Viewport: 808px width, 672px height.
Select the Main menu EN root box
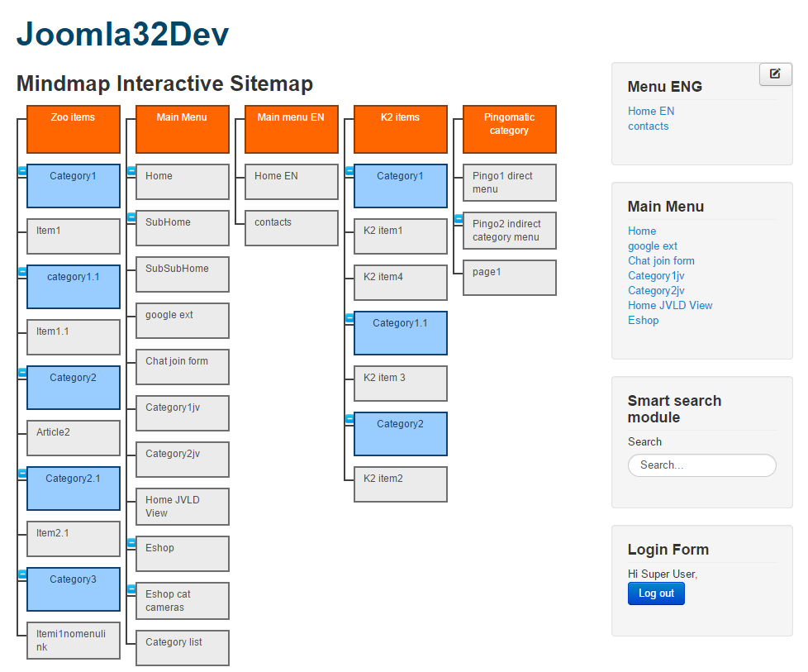point(292,130)
